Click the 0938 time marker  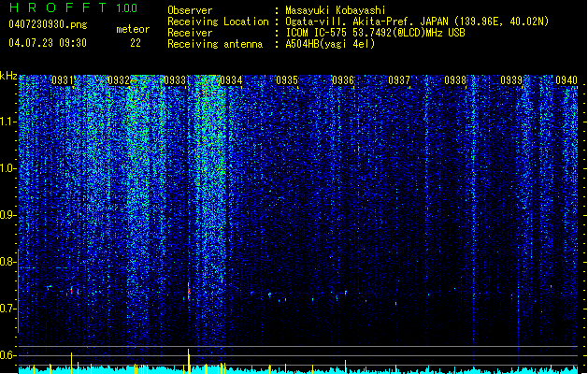point(455,80)
